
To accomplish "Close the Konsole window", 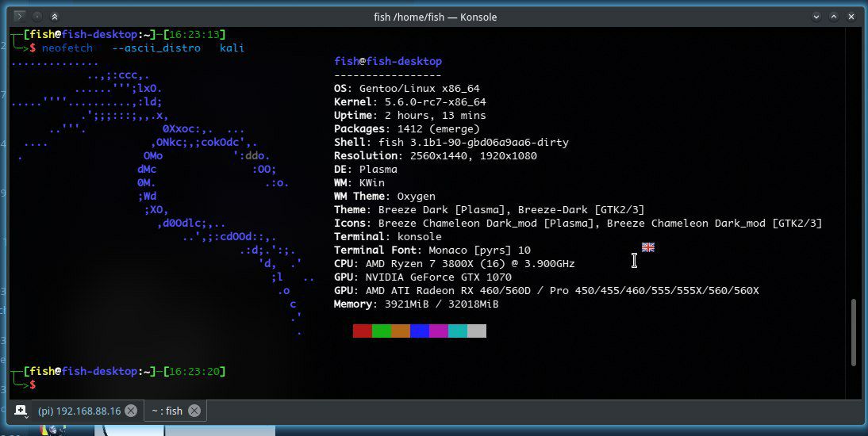I will 851,17.
